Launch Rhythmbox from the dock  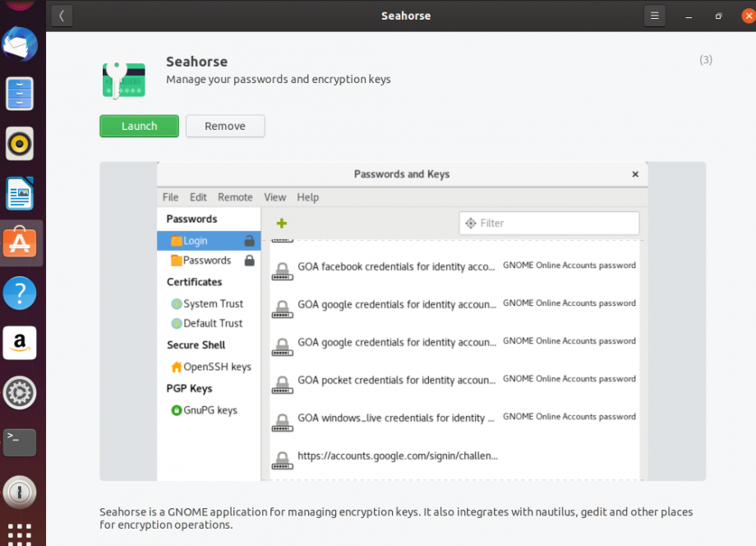21,143
